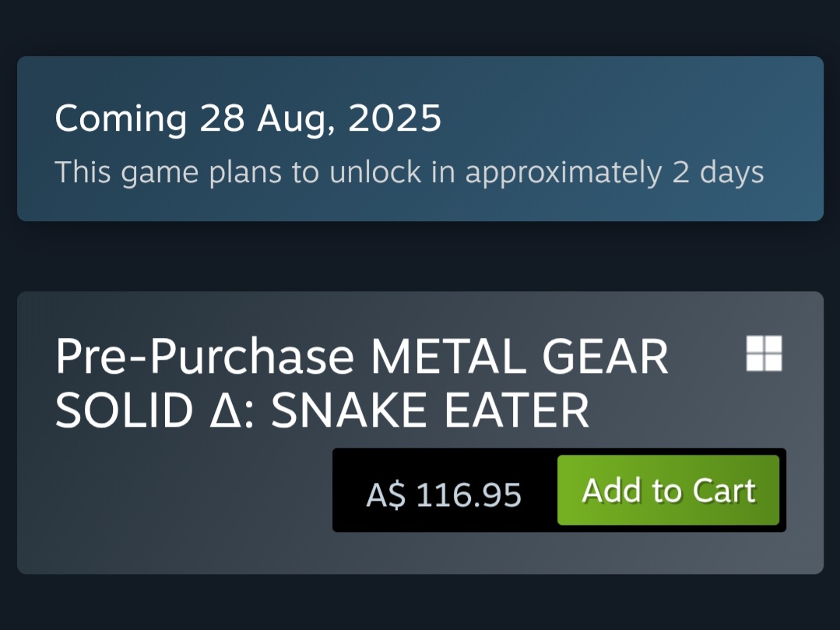Click the Add to Cart button
Image resolution: width=840 pixels, height=630 pixels.
click(668, 491)
